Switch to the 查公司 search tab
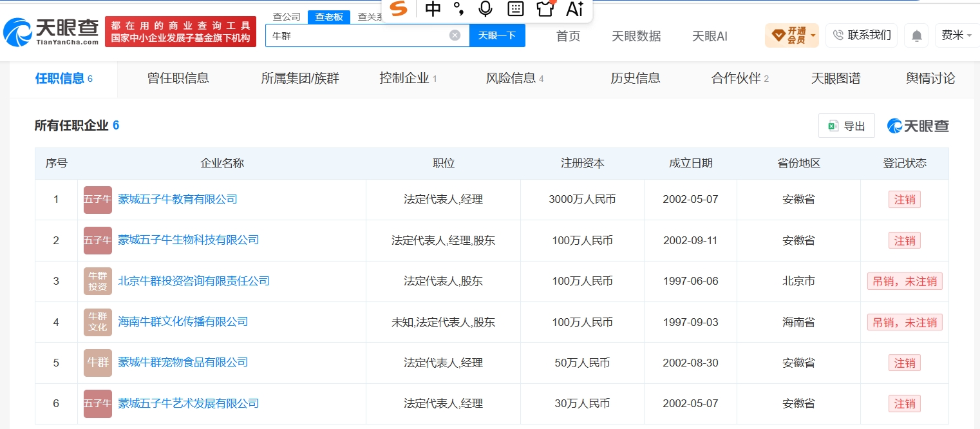 287,17
